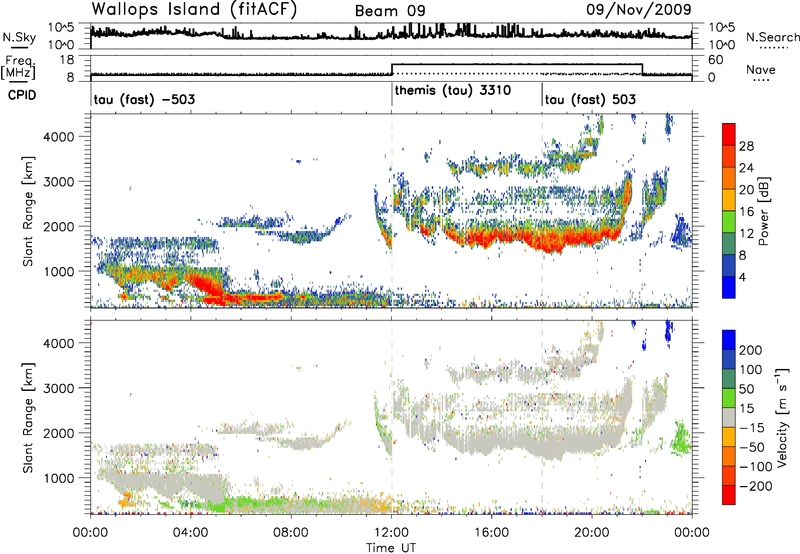Pick the gray segment of the velocity colorbar
Viewport: 800px width, 554px height.
click(729, 417)
